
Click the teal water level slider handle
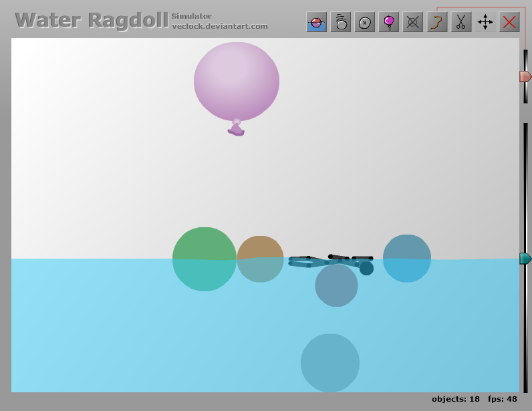coord(525,259)
